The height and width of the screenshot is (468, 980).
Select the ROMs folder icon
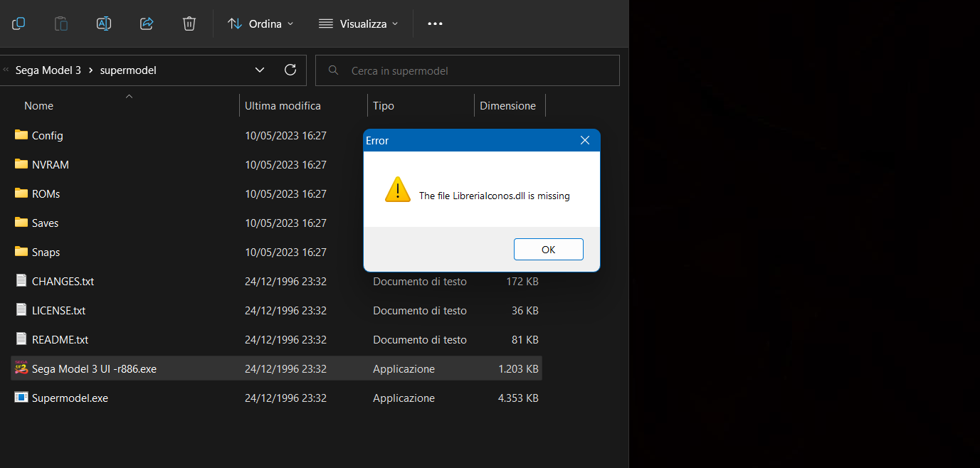[x=21, y=193]
